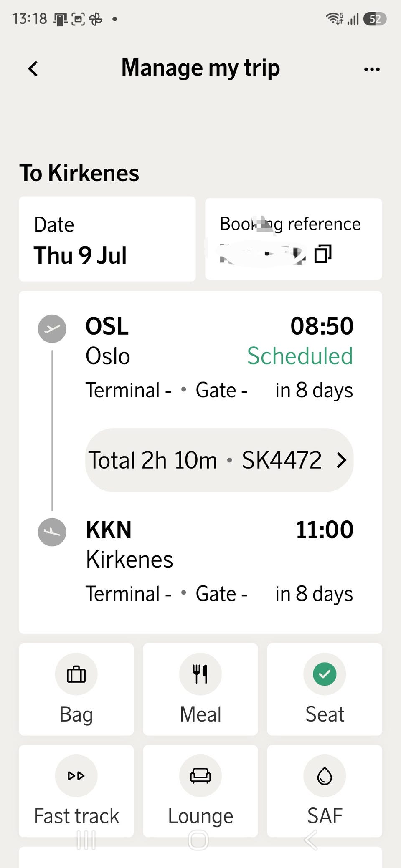The width and height of the screenshot is (401, 868).
Task: Open the Date Thu 9 Jul card
Action: (x=107, y=239)
